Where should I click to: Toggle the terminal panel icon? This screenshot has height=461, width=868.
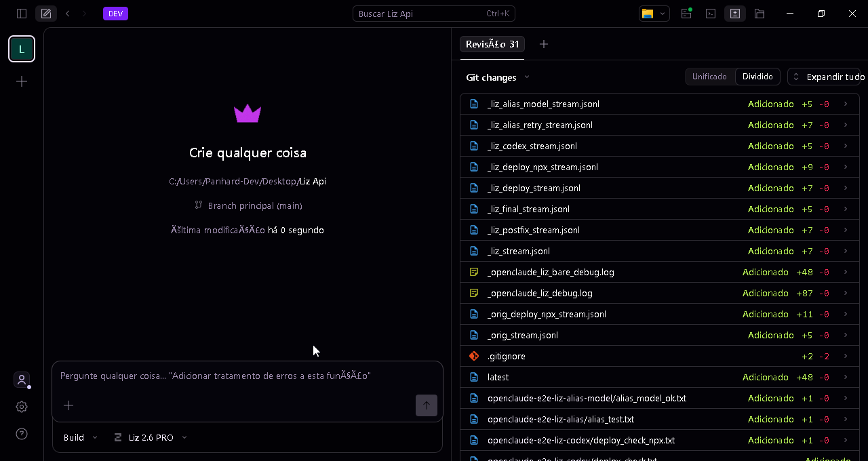click(711, 14)
